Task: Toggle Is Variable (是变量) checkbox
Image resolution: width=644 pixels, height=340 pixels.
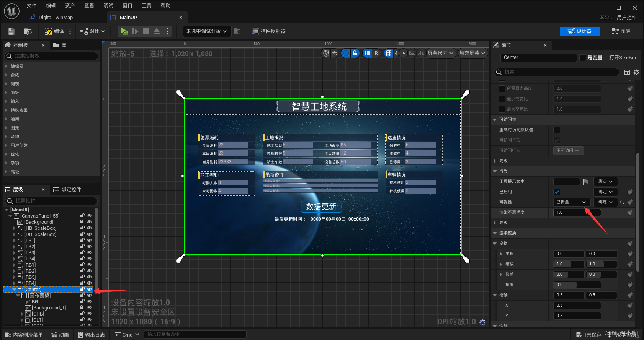Action: [x=583, y=58]
